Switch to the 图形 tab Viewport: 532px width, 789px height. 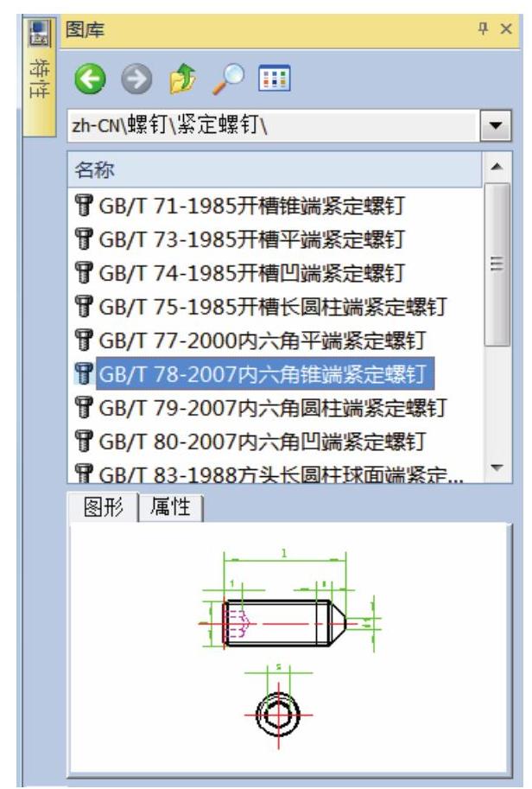click(x=103, y=507)
